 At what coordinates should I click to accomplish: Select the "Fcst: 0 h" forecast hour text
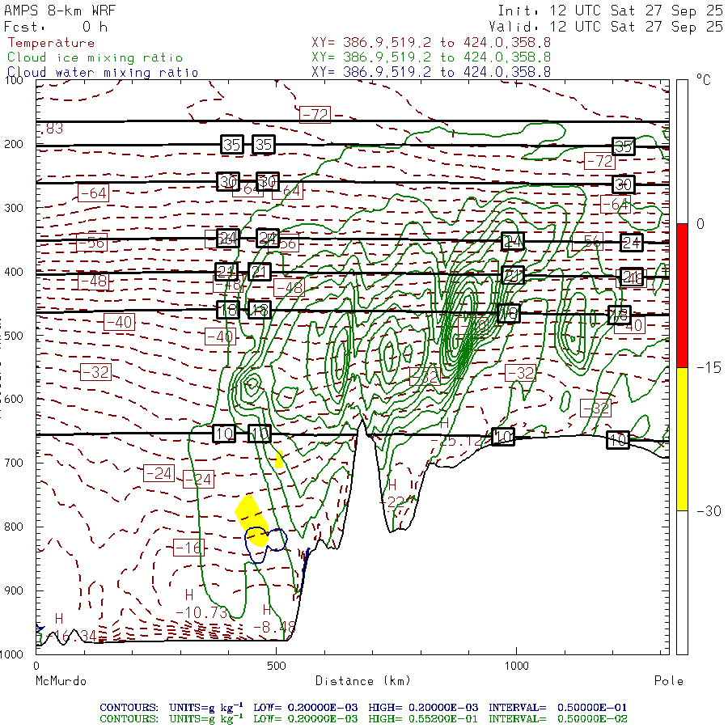pyautogui.click(x=56, y=27)
